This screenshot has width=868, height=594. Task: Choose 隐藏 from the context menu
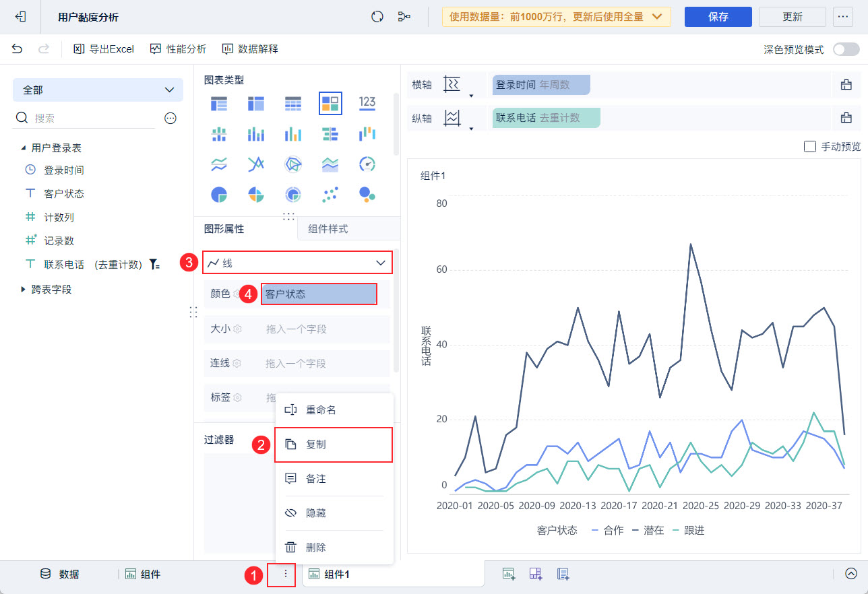tap(334, 513)
